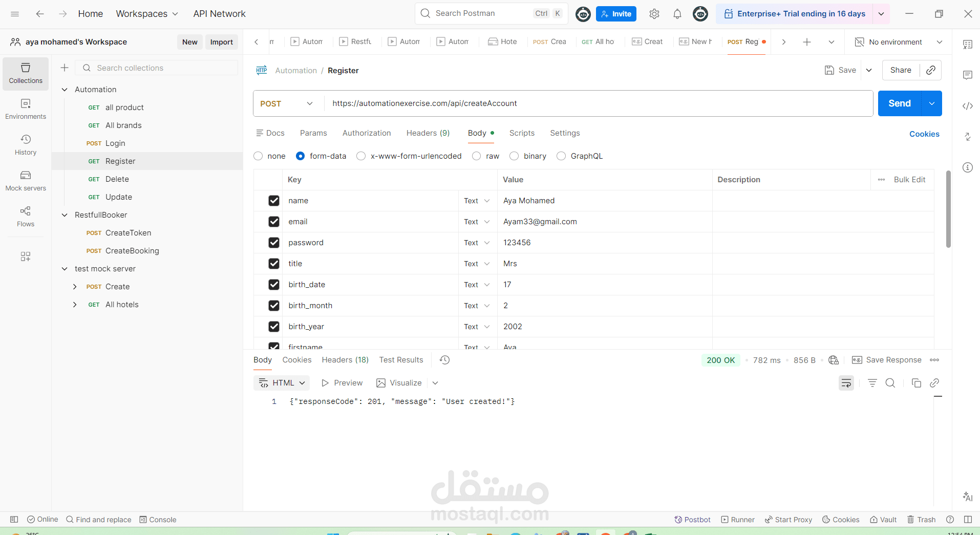The width and height of the screenshot is (980, 535).
Task: Switch to the Authorization tab
Action: pyautogui.click(x=367, y=133)
